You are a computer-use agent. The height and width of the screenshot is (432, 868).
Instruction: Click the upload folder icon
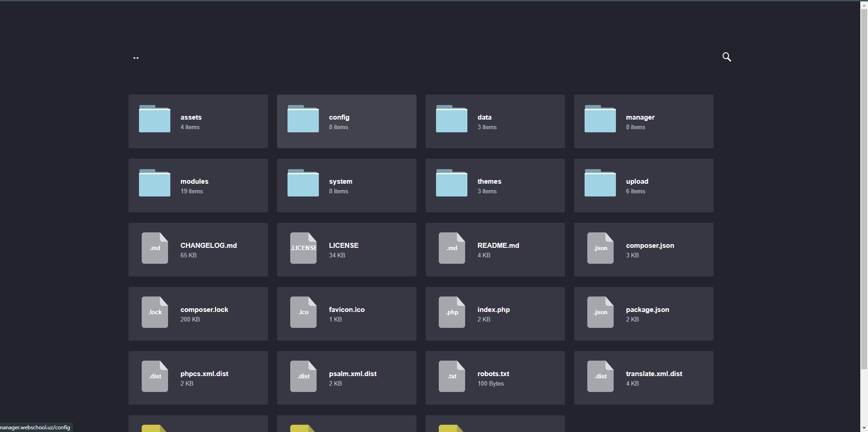tap(600, 183)
